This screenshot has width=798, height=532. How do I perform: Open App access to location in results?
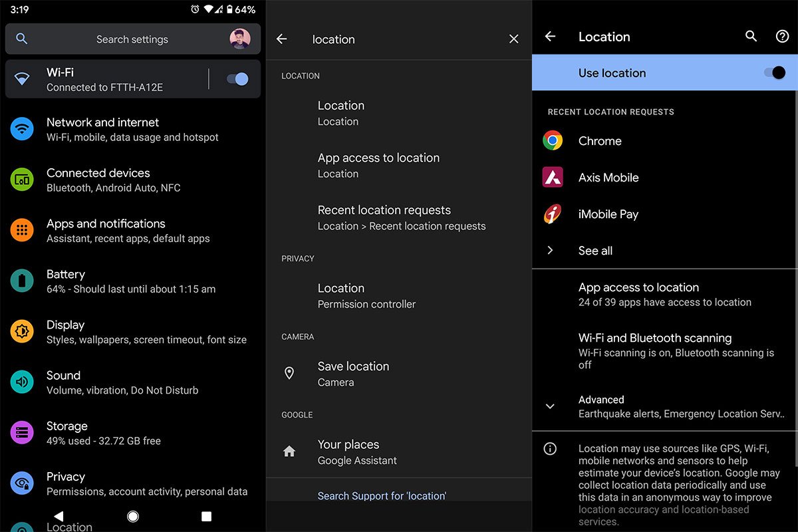[378, 165]
